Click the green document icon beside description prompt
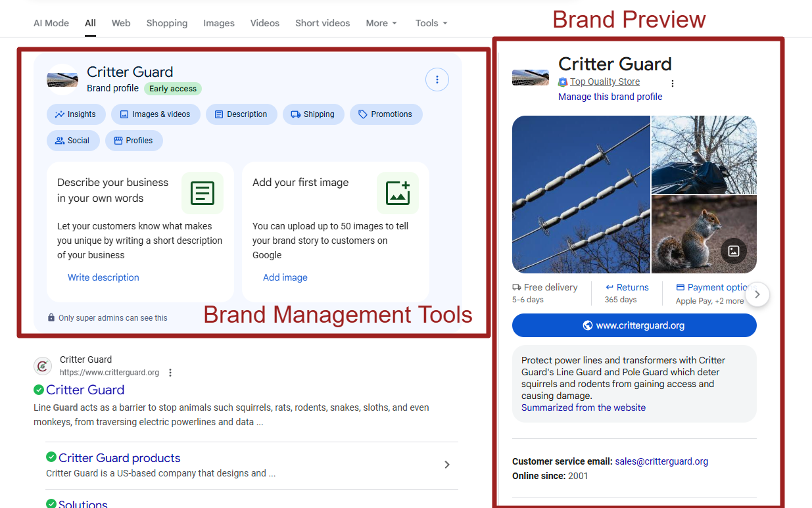 (202, 193)
